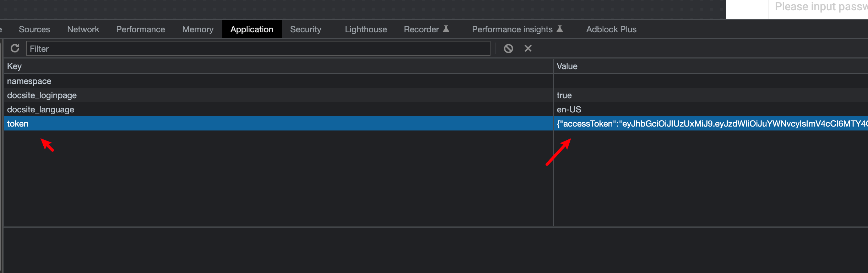
Task: Switch to the Network tab
Action: [83, 29]
